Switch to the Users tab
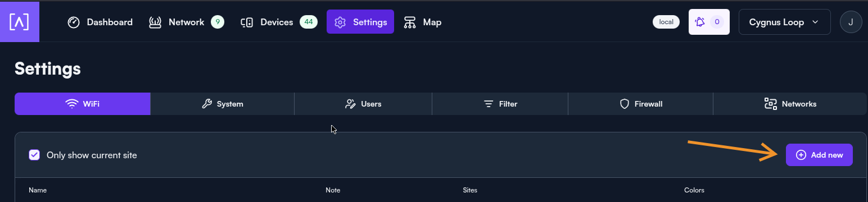Image resolution: width=868 pixels, height=202 pixels. pyautogui.click(x=363, y=104)
